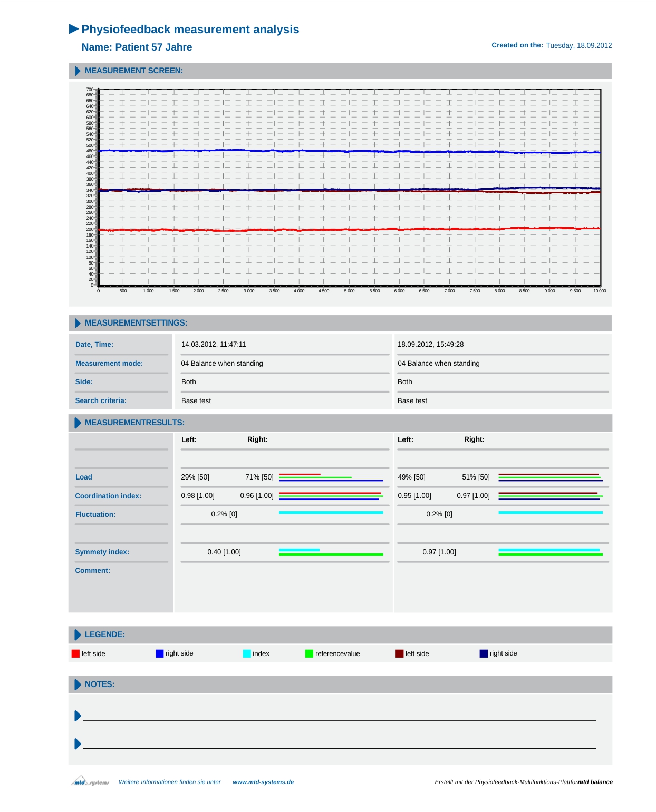Click the arrow icon next to LEGENDE
Image resolution: width=656 pixels, height=812 pixels.
(78, 634)
